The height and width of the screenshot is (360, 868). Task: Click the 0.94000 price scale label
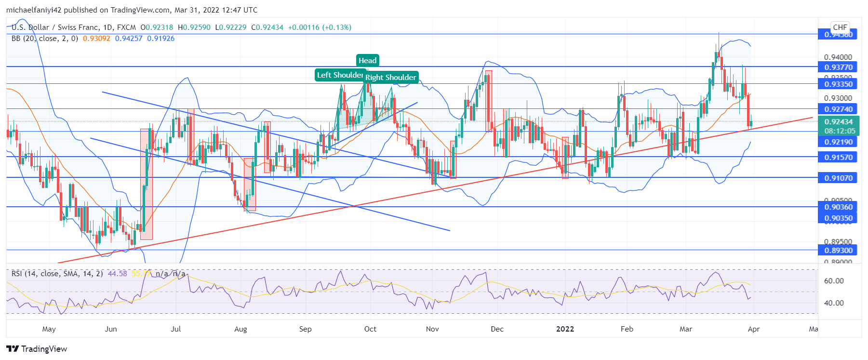tap(838, 57)
